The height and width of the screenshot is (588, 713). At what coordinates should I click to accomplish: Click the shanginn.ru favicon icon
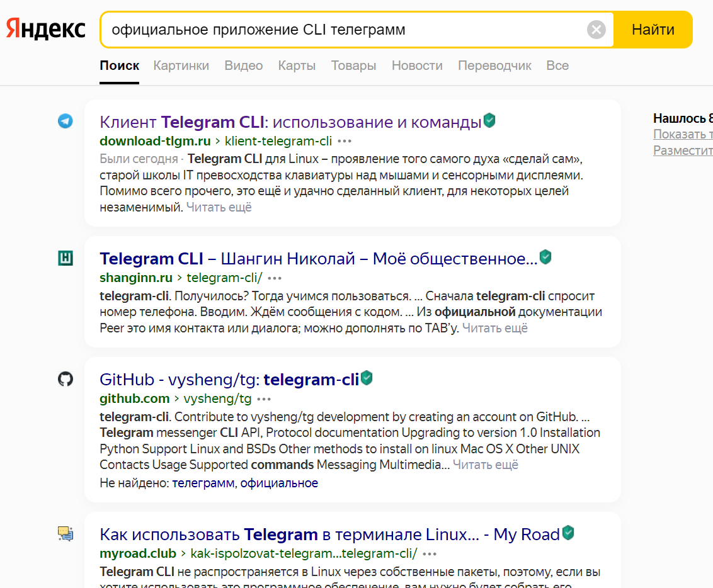[x=66, y=258]
